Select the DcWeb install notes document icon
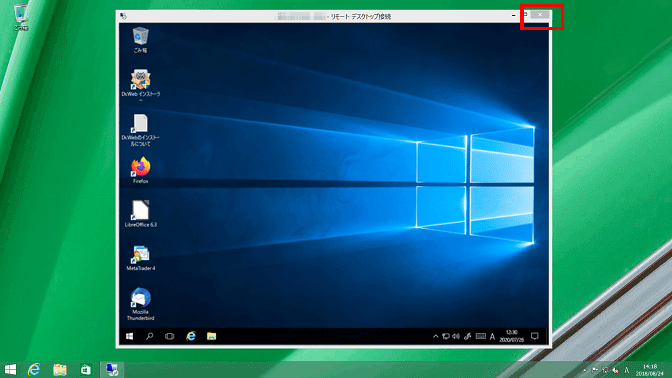Viewport: 672px width, 378px height. (x=140, y=130)
